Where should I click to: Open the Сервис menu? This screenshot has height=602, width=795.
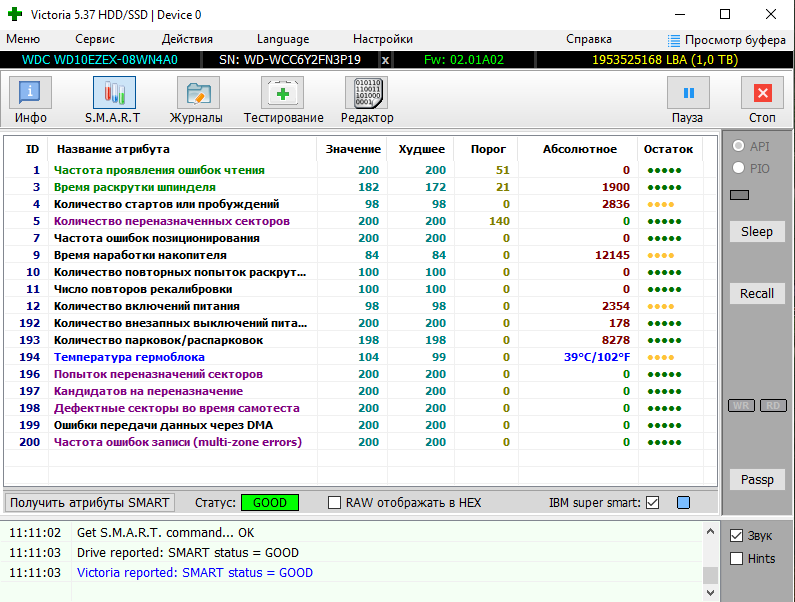[95, 39]
